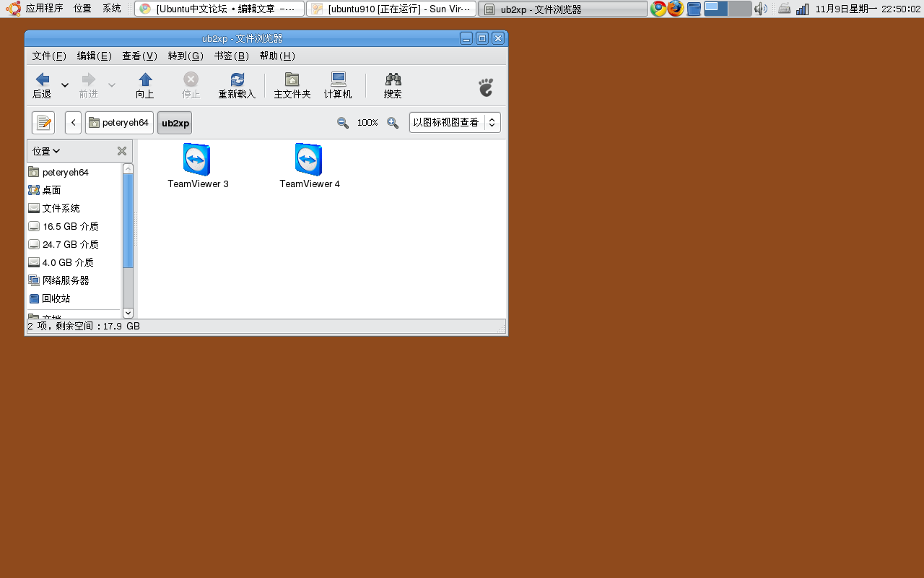This screenshot has width=924, height=578.
Task: Open the 查看(V) menu
Action: click(139, 56)
